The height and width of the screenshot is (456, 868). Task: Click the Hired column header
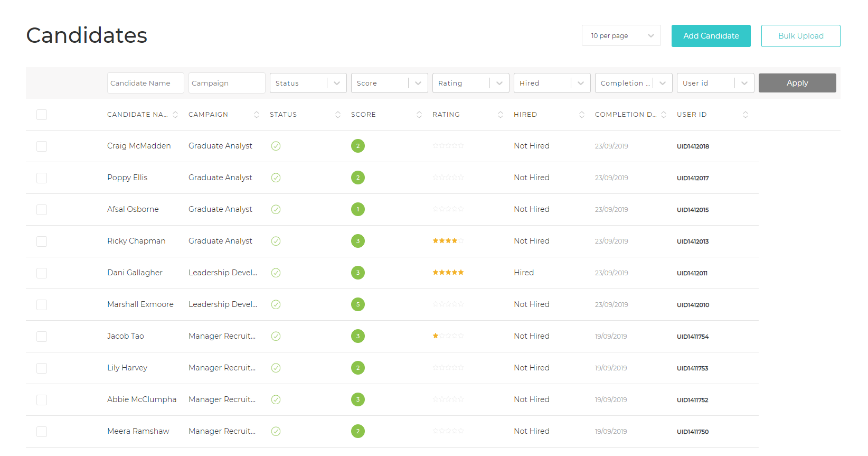[x=525, y=115]
